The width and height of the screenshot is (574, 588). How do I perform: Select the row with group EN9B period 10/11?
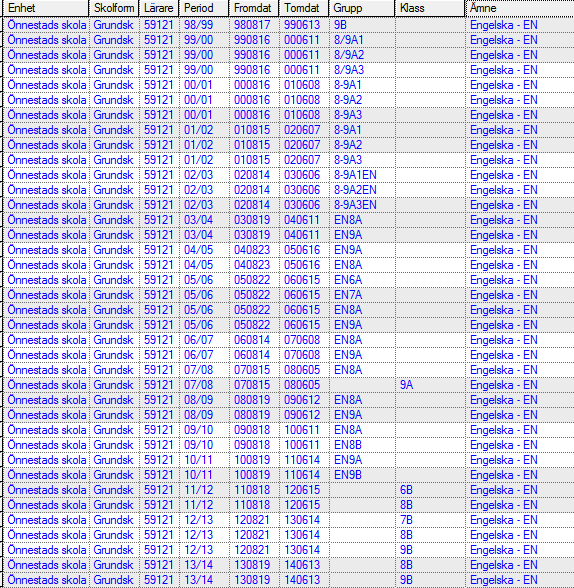click(288, 475)
